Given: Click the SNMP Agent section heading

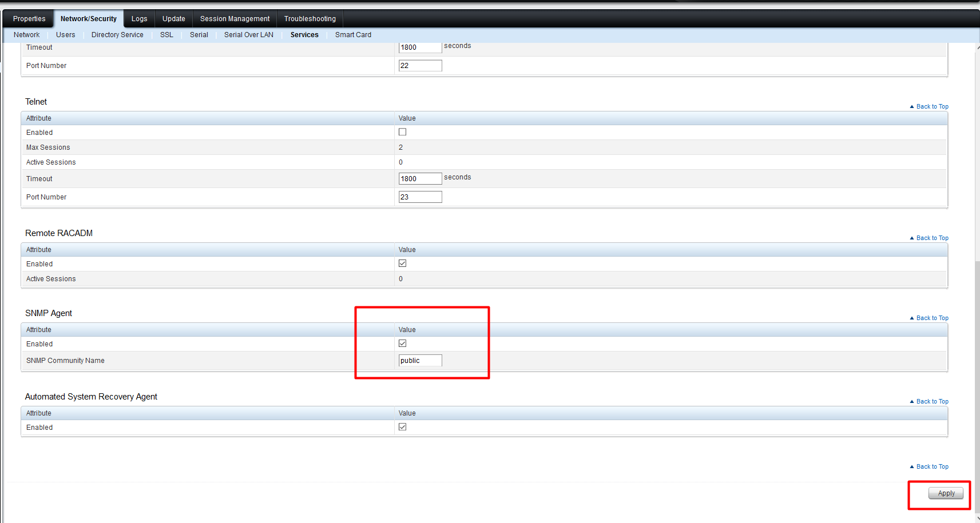Looking at the screenshot, I should point(49,313).
